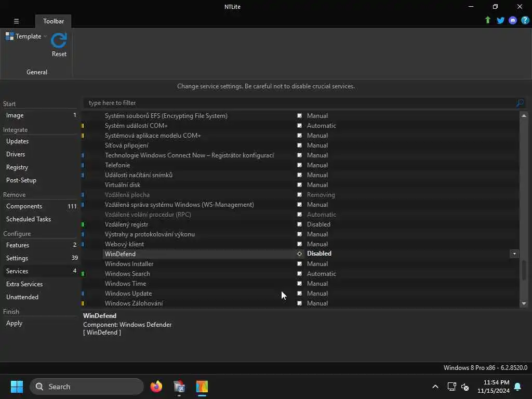Open the Windows Start button
This screenshot has width=532, height=399.
17,387
